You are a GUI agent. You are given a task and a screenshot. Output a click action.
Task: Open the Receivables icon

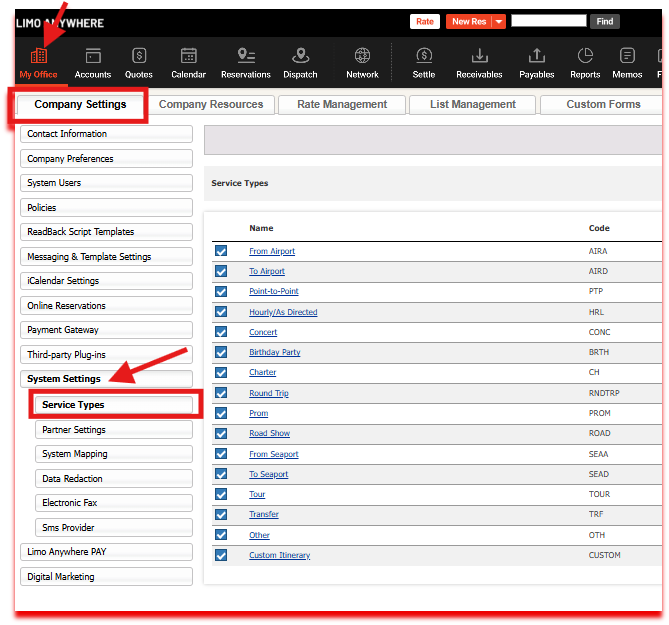pos(479,56)
